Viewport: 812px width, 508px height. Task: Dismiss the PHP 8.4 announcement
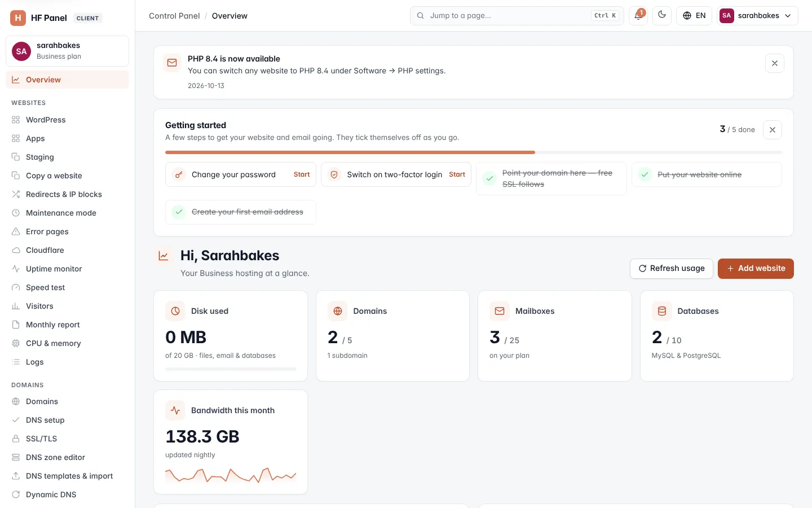pos(775,63)
